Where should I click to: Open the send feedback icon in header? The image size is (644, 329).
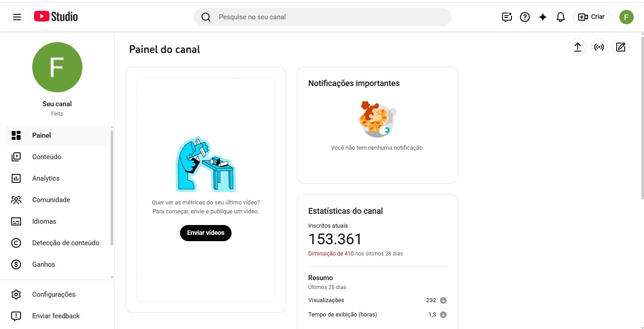click(507, 17)
